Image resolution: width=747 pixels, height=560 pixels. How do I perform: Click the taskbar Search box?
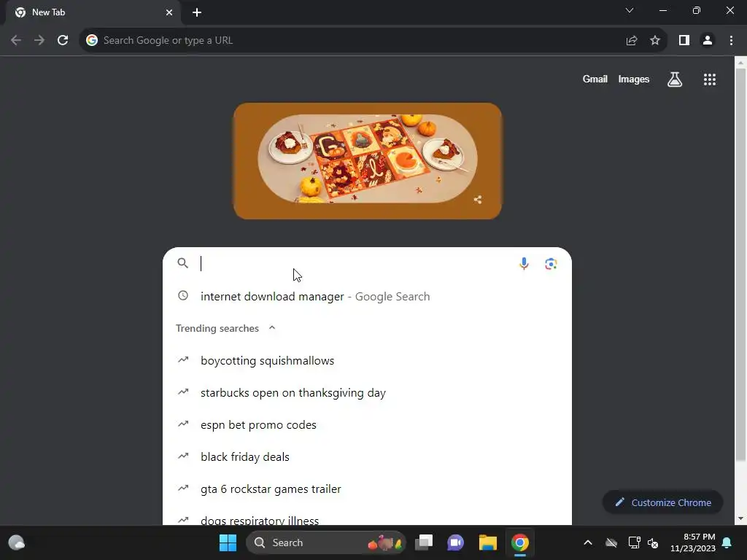[x=326, y=542]
